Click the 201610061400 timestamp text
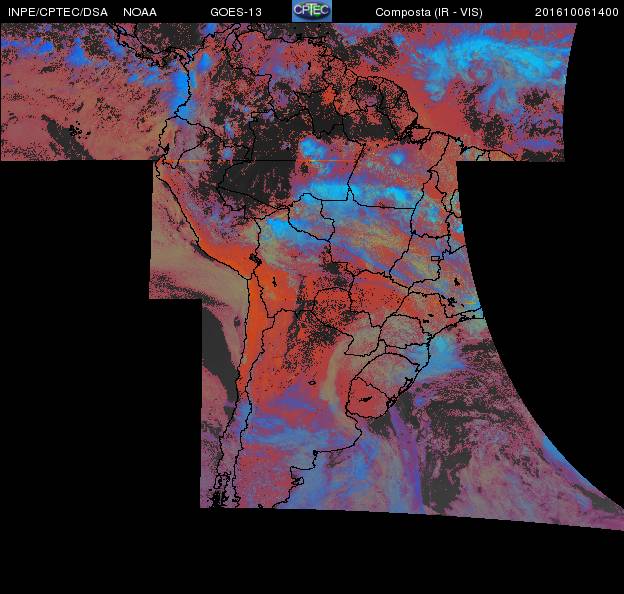The width and height of the screenshot is (624, 594). 577,12
